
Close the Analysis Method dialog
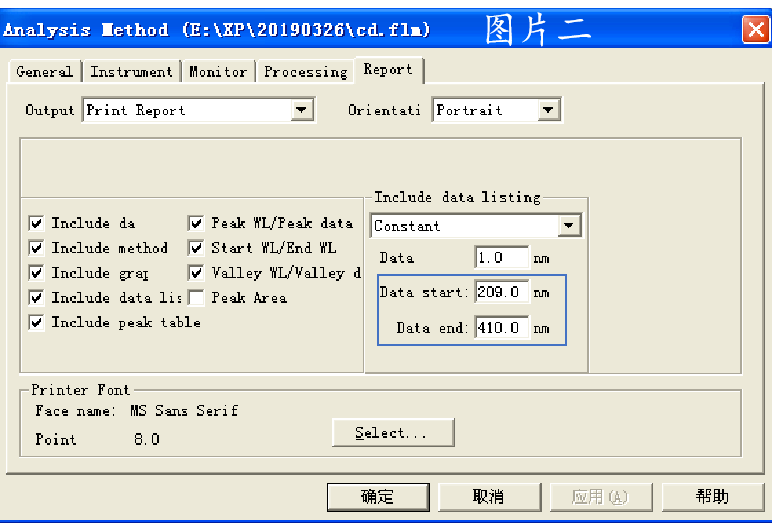point(756,30)
